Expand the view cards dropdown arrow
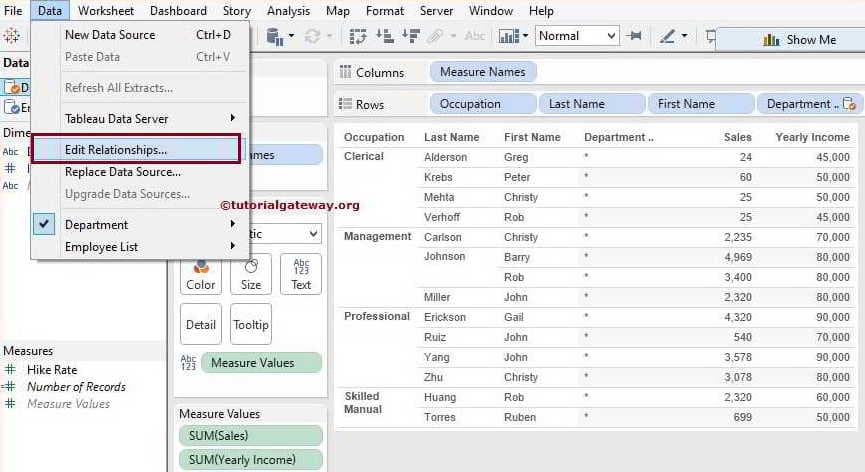865x472 pixels. click(525, 36)
